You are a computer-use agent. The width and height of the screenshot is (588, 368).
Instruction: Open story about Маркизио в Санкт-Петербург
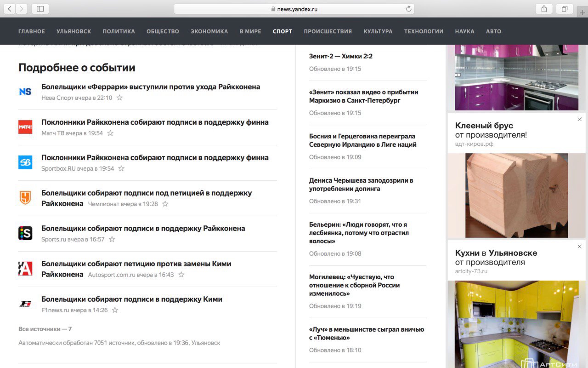click(364, 96)
